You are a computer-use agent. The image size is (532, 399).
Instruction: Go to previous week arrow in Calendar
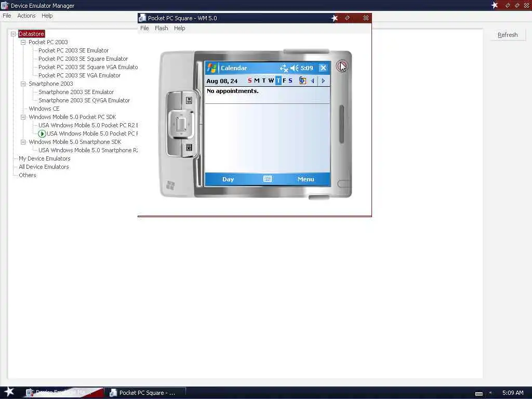312,81
